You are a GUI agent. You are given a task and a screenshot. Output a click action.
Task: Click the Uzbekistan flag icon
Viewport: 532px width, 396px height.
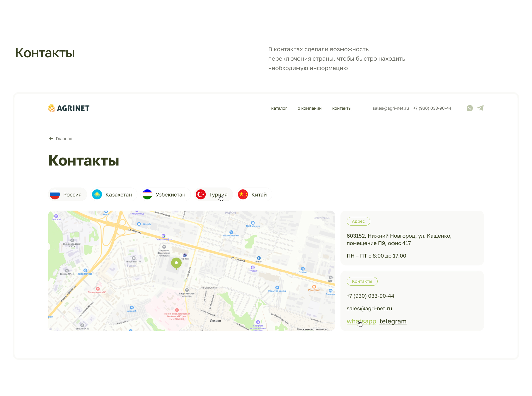tap(147, 194)
